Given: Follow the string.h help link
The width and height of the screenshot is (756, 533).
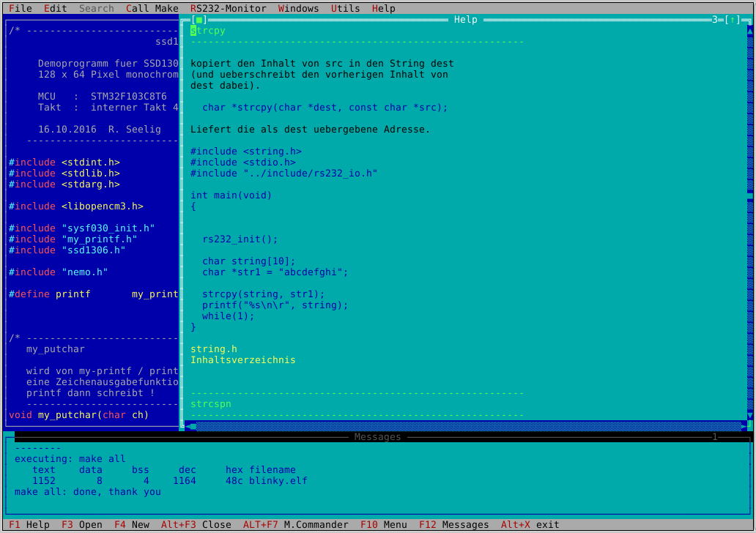Looking at the screenshot, I should click(214, 349).
